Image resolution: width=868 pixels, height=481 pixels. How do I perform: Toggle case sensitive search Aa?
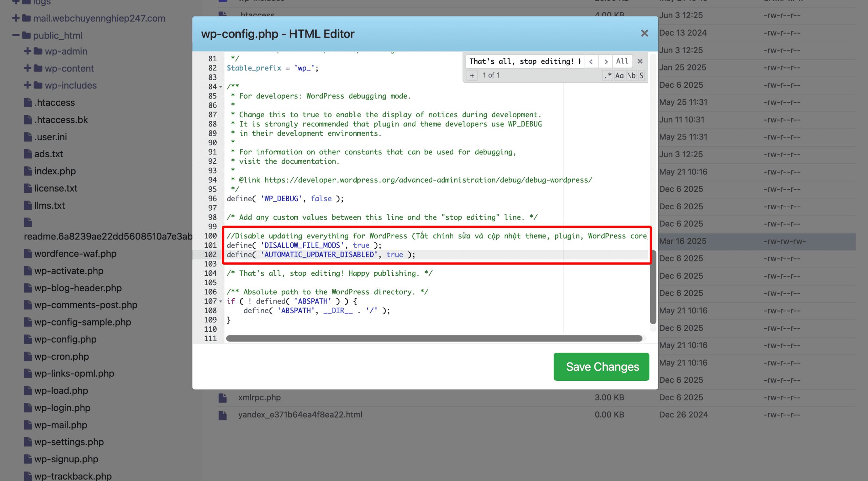tap(619, 75)
